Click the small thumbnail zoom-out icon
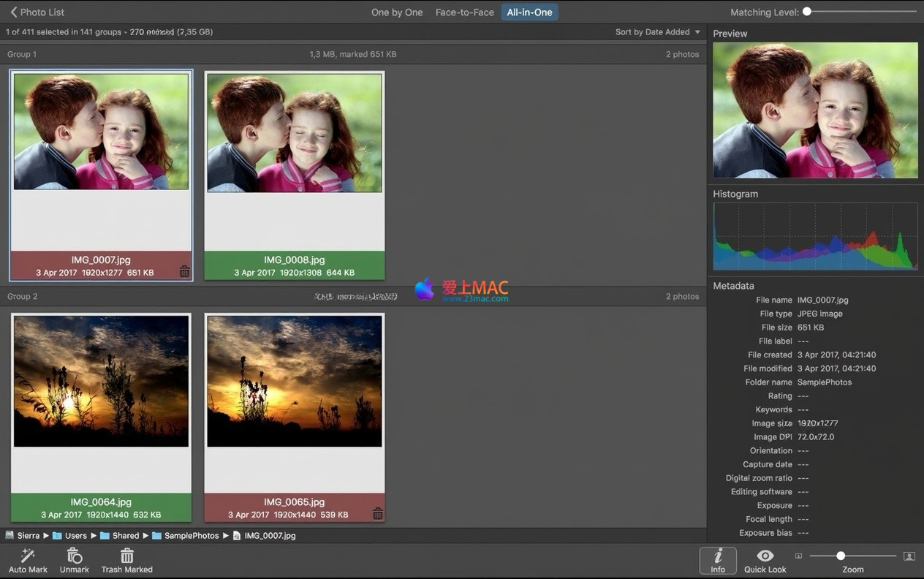This screenshot has width=924, height=579. 798,556
